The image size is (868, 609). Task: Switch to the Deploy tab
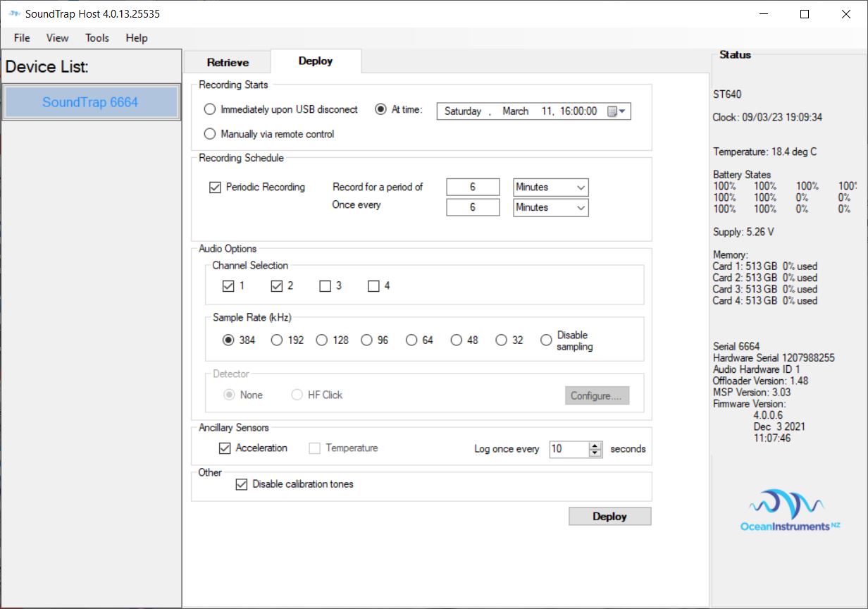pos(316,61)
